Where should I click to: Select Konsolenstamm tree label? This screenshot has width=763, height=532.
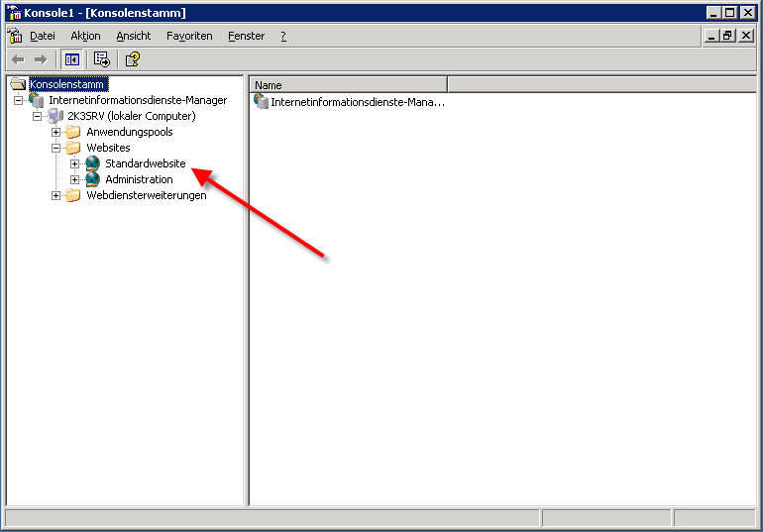pyautogui.click(x=66, y=84)
